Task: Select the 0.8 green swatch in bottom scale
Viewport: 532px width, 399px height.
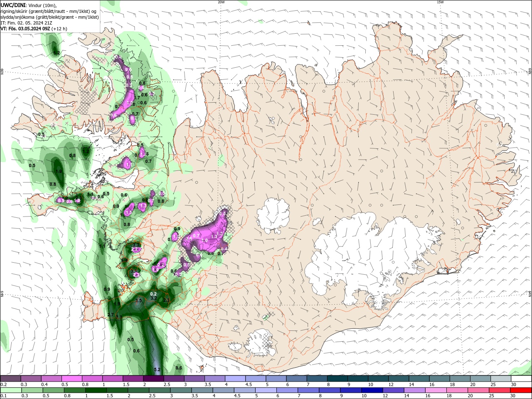Action: 74,390
